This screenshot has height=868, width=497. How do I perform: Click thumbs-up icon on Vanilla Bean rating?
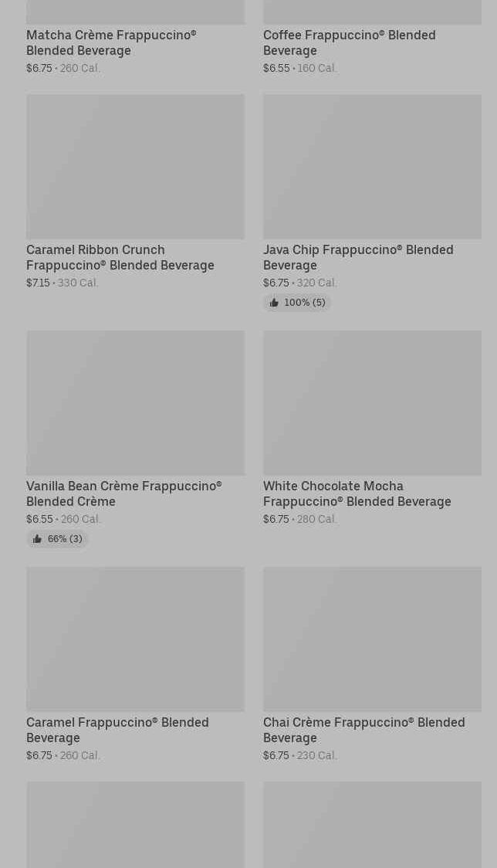click(37, 538)
